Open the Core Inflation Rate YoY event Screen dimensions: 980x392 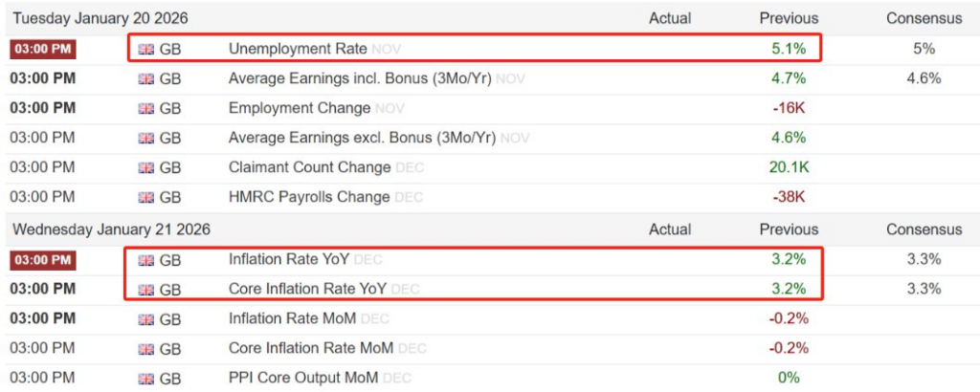308,289
